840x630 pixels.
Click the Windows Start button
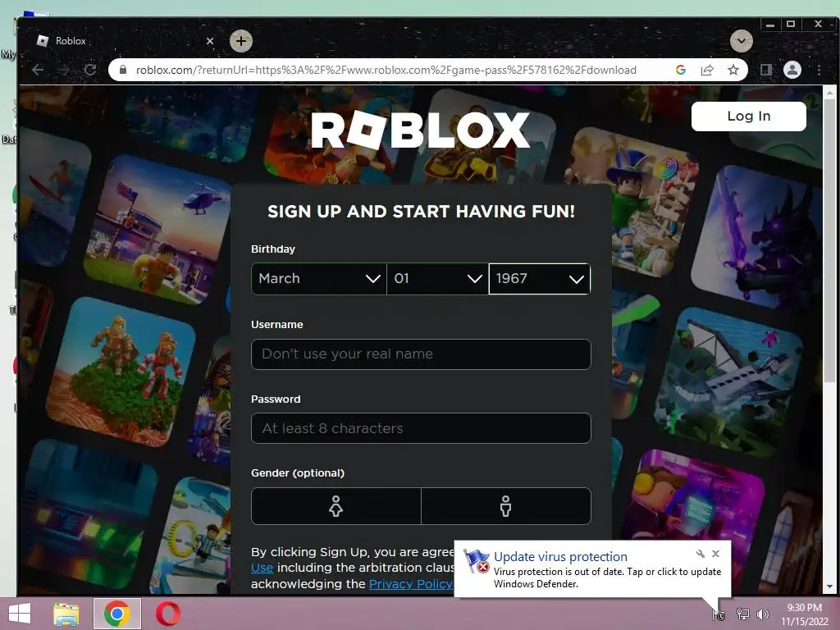pyautogui.click(x=20, y=614)
